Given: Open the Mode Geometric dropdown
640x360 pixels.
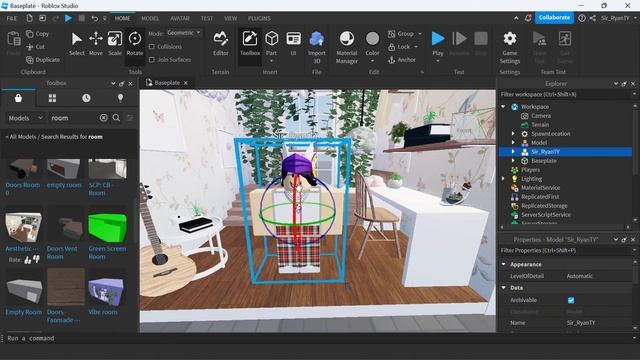Looking at the screenshot, I should [184, 33].
